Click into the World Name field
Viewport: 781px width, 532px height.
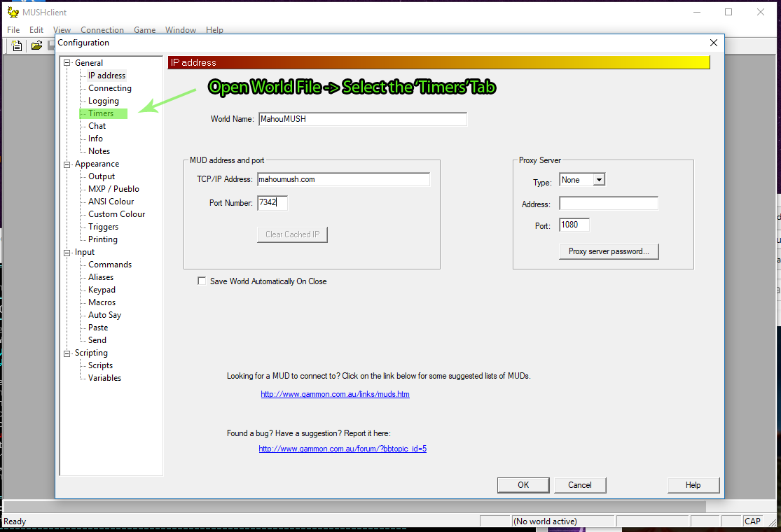[x=362, y=119]
